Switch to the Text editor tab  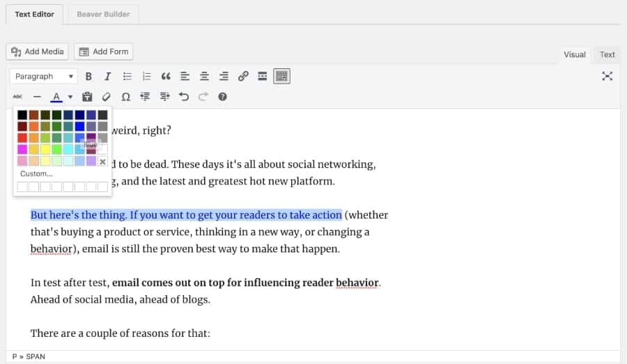(x=607, y=54)
